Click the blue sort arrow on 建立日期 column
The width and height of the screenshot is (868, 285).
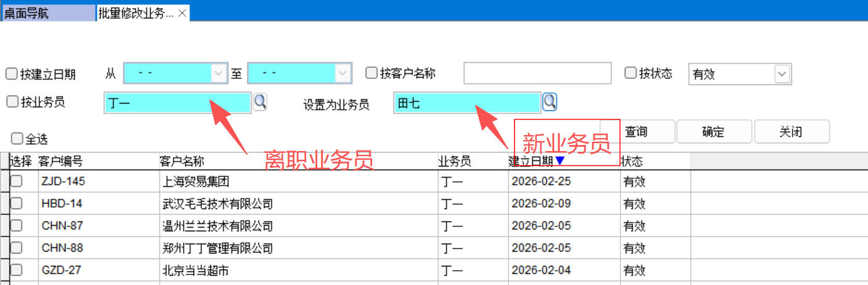(560, 161)
